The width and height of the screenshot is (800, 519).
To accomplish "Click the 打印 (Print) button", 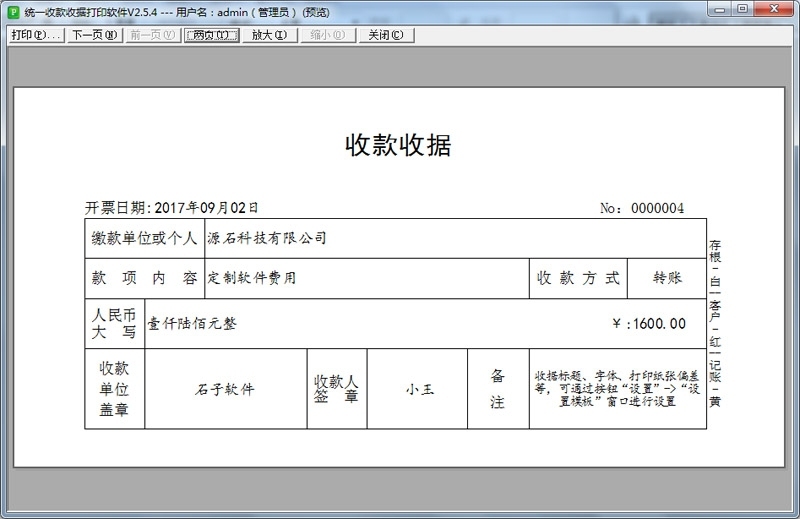I will 35,35.
